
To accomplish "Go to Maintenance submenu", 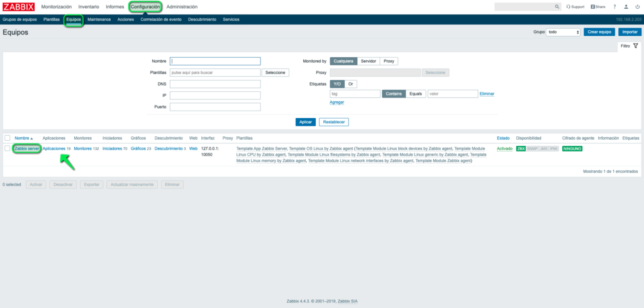I will click(x=99, y=19).
